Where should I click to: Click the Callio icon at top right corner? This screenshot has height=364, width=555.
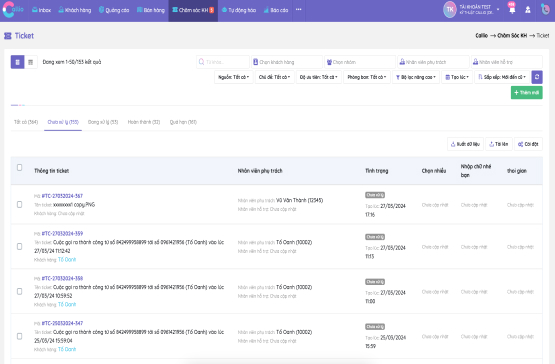point(545,10)
